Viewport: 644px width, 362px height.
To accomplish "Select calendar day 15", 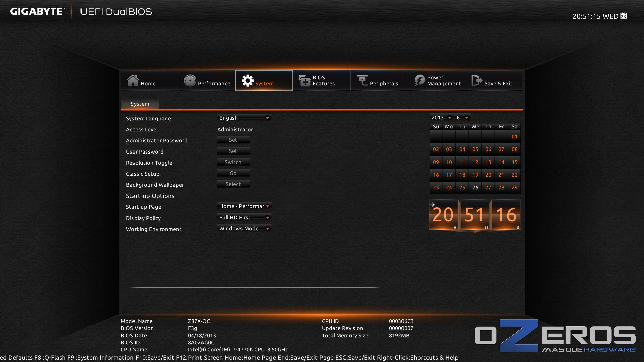I will click(x=514, y=162).
